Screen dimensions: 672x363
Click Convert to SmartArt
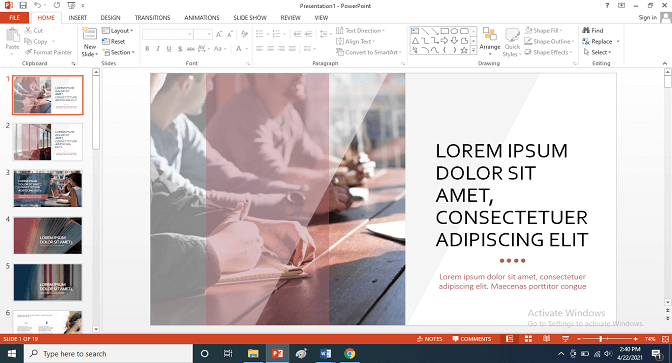coord(369,52)
